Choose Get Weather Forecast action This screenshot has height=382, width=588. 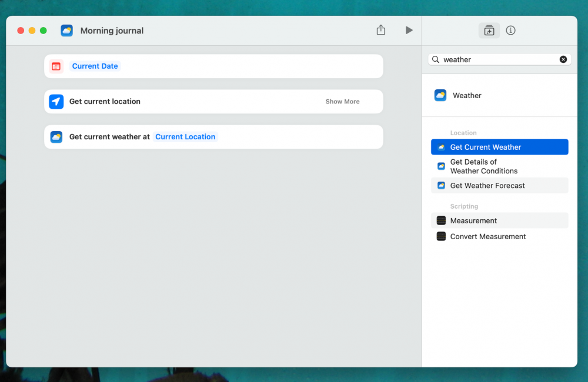point(487,186)
